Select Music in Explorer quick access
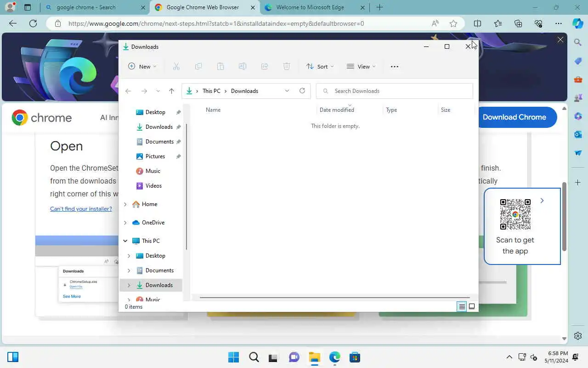588x368 pixels. (153, 171)
